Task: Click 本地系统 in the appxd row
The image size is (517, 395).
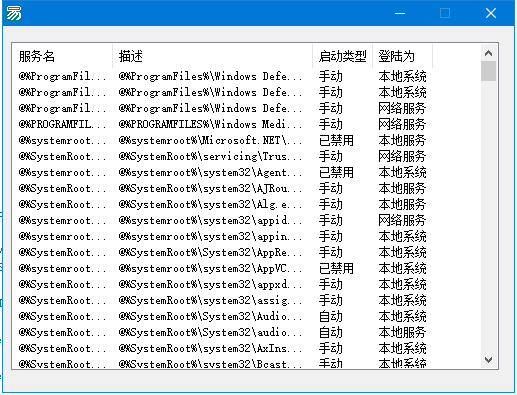Action: pyautogui.click(x=402, y=284)
